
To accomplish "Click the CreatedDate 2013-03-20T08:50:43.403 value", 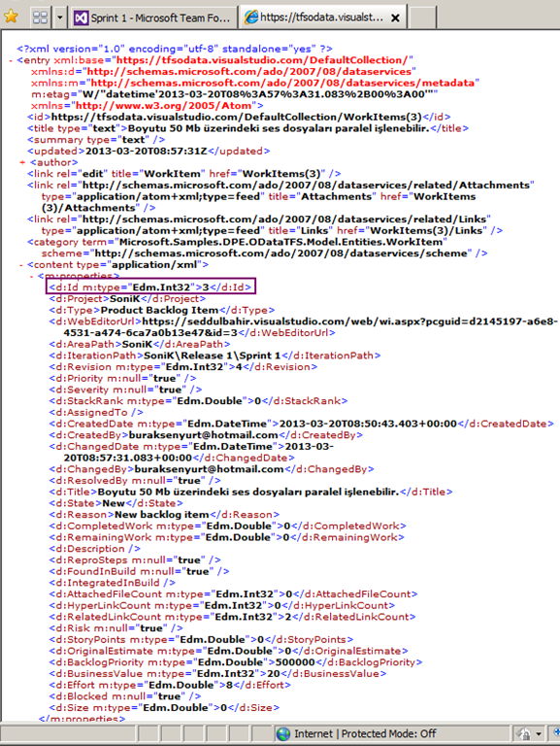I will tap(368, 424).
